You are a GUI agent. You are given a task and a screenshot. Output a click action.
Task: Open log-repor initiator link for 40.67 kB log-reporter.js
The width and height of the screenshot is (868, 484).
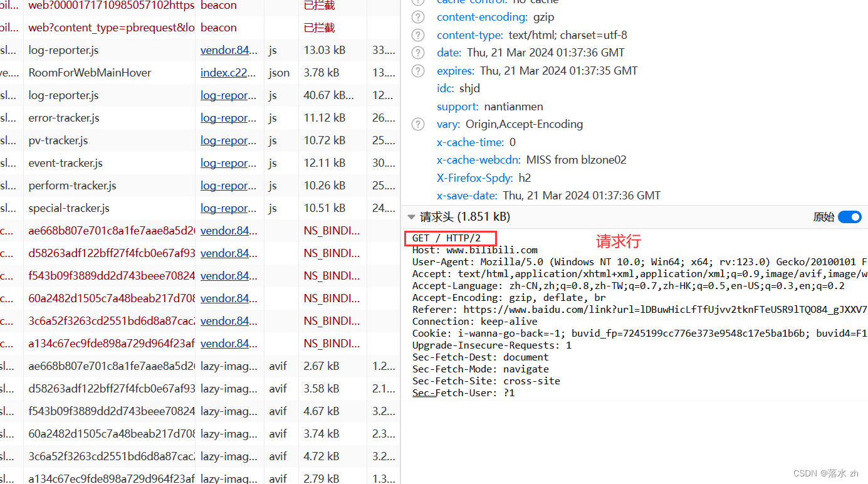(229, 95)
